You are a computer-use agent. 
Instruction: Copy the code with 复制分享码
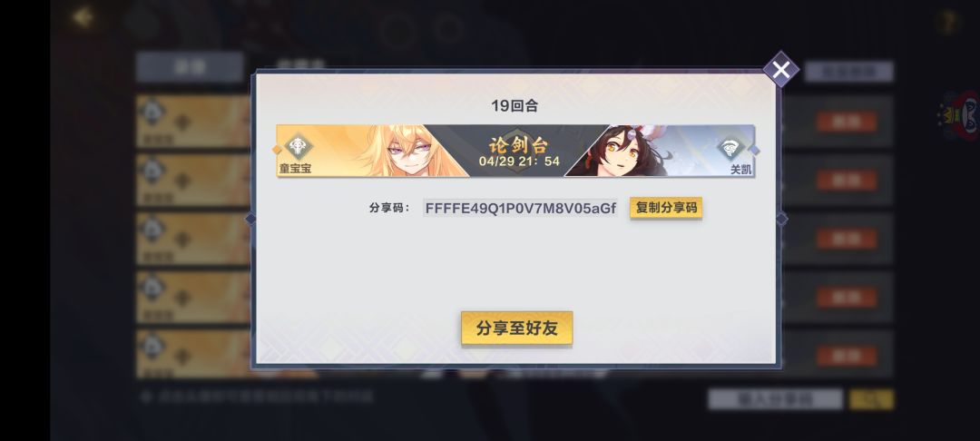tap(666, 208)
